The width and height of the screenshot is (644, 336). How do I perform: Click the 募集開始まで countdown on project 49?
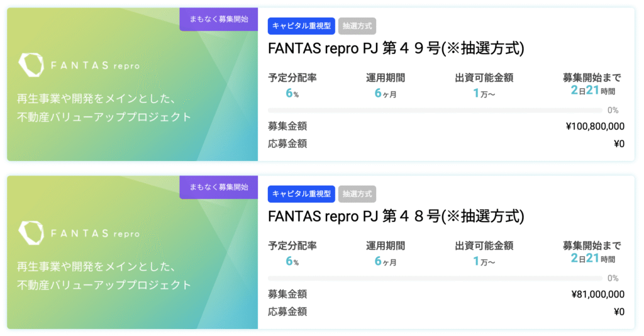click(592, 91)
